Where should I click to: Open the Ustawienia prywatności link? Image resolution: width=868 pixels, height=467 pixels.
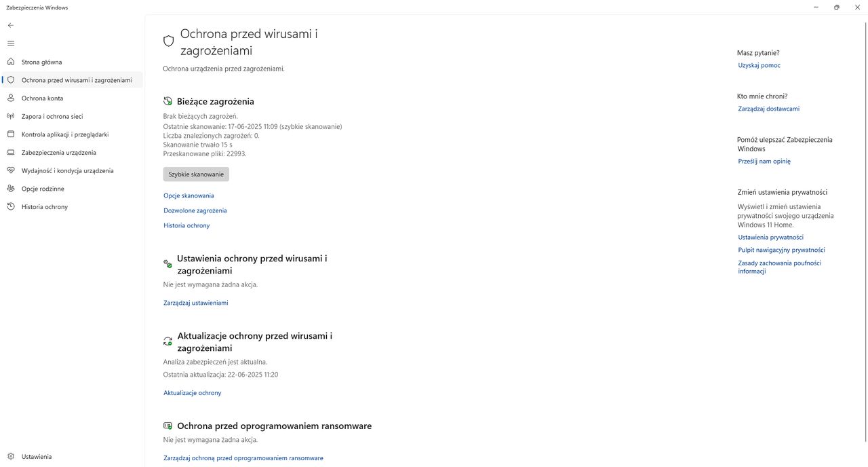pos(770,238)
